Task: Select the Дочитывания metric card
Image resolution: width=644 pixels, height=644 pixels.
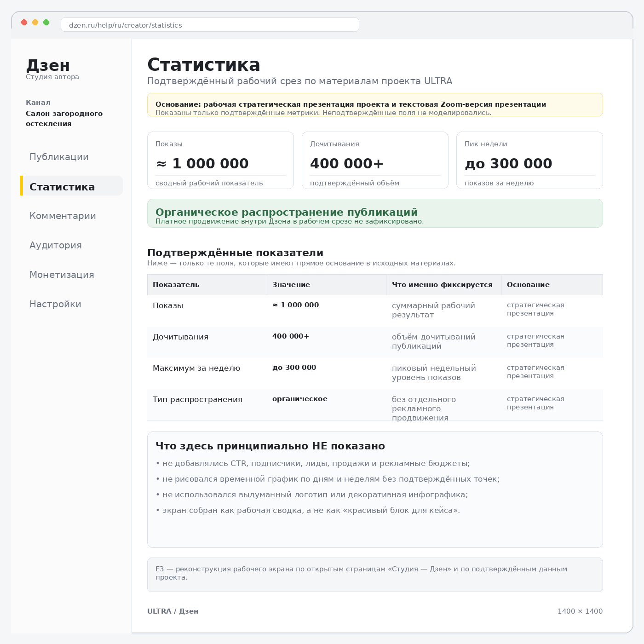Action: (x=375, y=160)
